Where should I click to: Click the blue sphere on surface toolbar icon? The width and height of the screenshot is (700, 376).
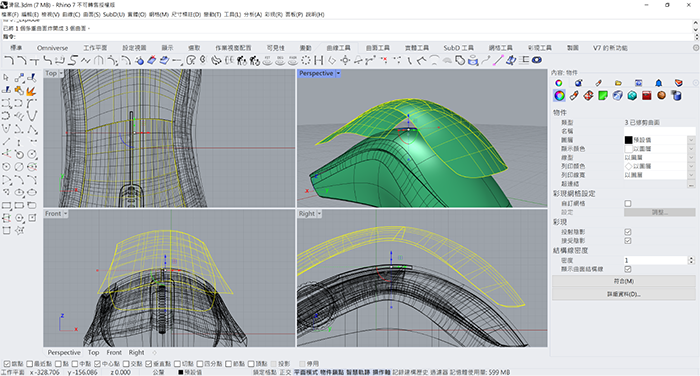point(139,60)
